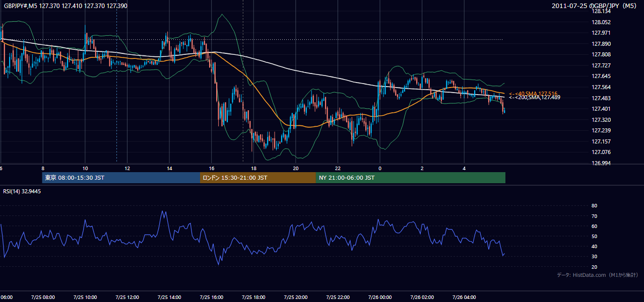Click RSI scale value 50
644x302 pixels.
pos(595,236)
